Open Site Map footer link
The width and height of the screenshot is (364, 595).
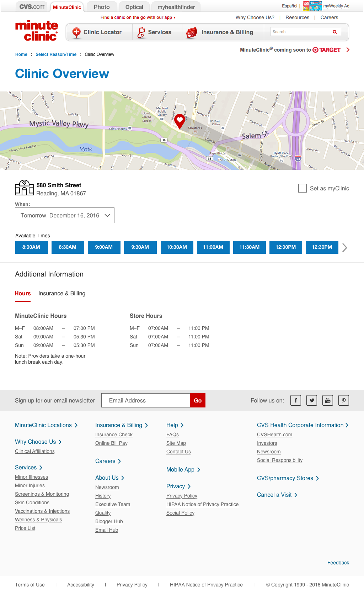(176, 443)
